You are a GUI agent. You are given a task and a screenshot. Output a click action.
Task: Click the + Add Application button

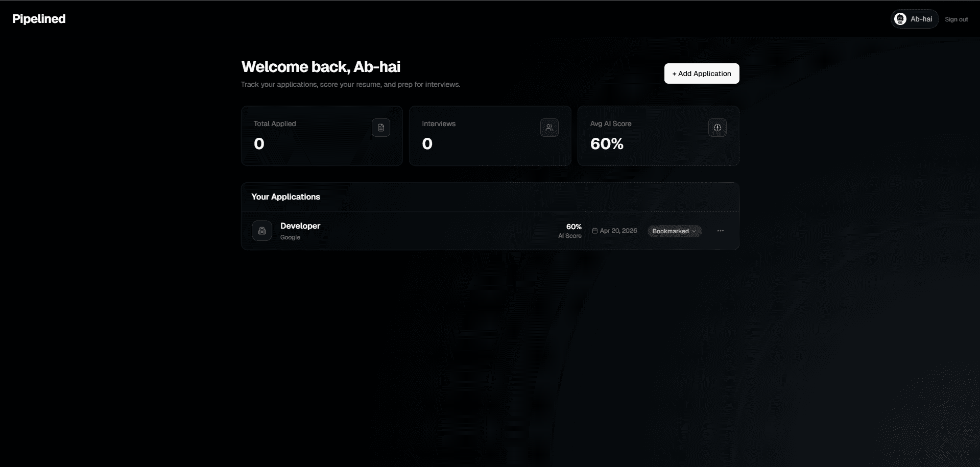701,73
